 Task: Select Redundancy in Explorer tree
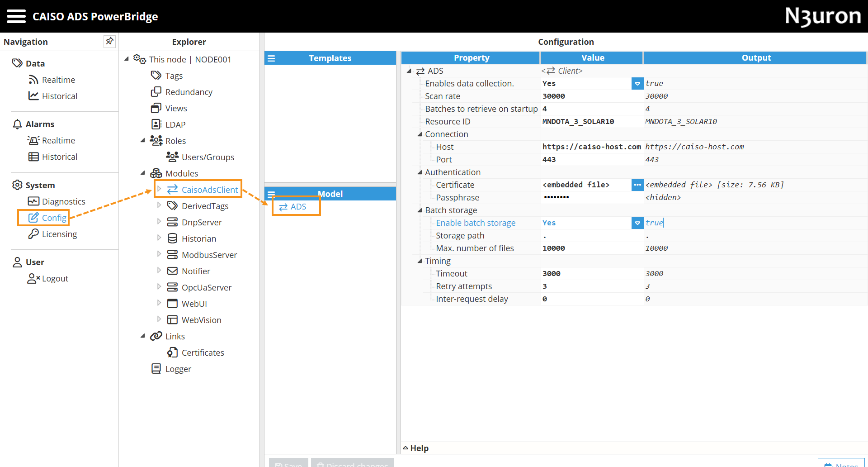pyautogui.click(x=182, y=92)
